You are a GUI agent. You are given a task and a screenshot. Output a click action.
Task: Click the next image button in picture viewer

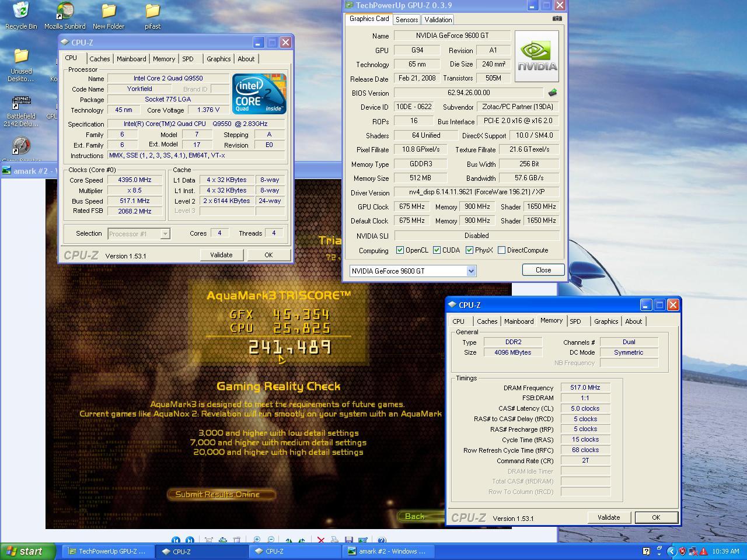189,540
